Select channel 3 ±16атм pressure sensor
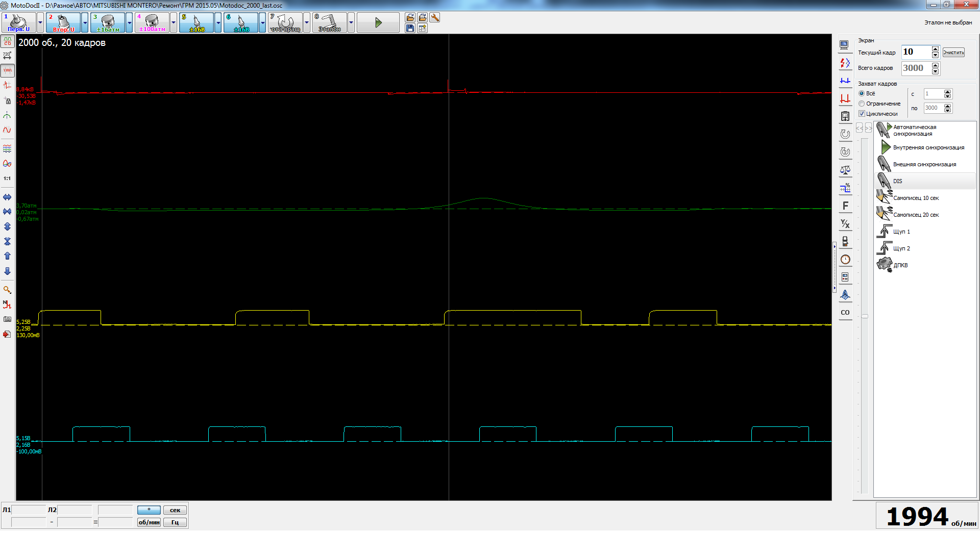Screen dimensions: 980x559 pyautogui.click(x=108, y=22)
